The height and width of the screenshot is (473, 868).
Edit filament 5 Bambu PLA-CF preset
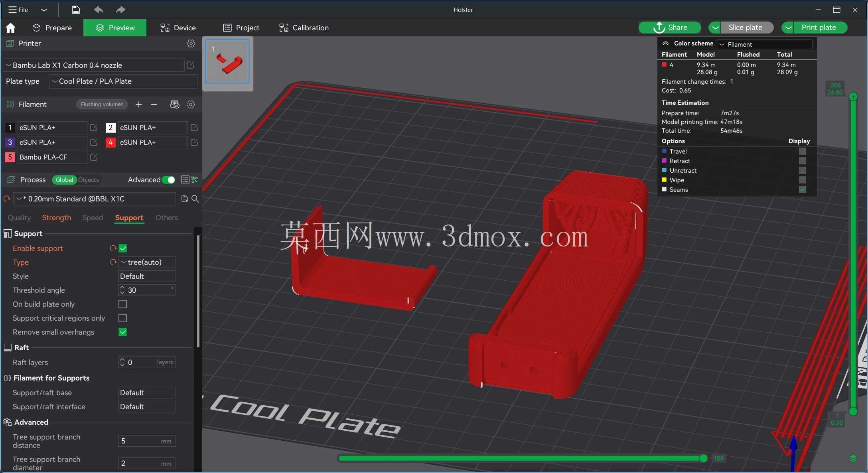coord(94,157)
